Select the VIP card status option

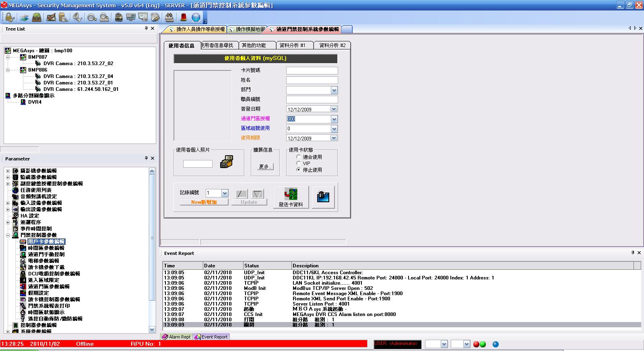click(x=299, y=163)
